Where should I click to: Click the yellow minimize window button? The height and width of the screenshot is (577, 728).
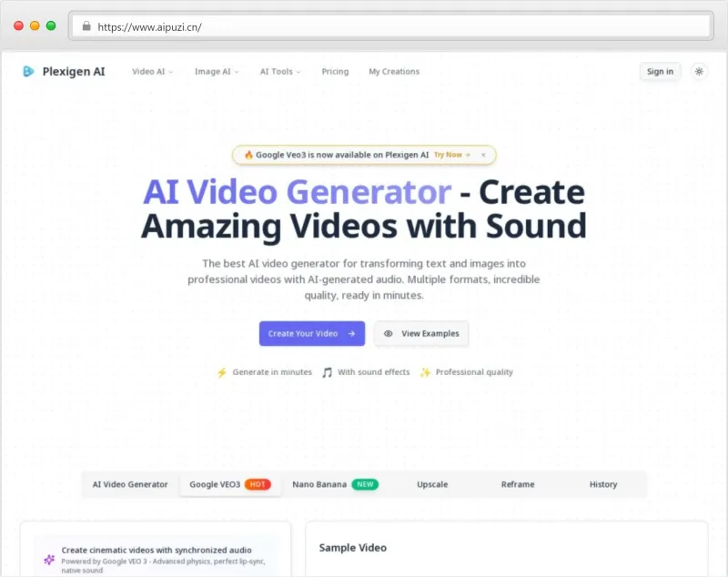(35, 26)
